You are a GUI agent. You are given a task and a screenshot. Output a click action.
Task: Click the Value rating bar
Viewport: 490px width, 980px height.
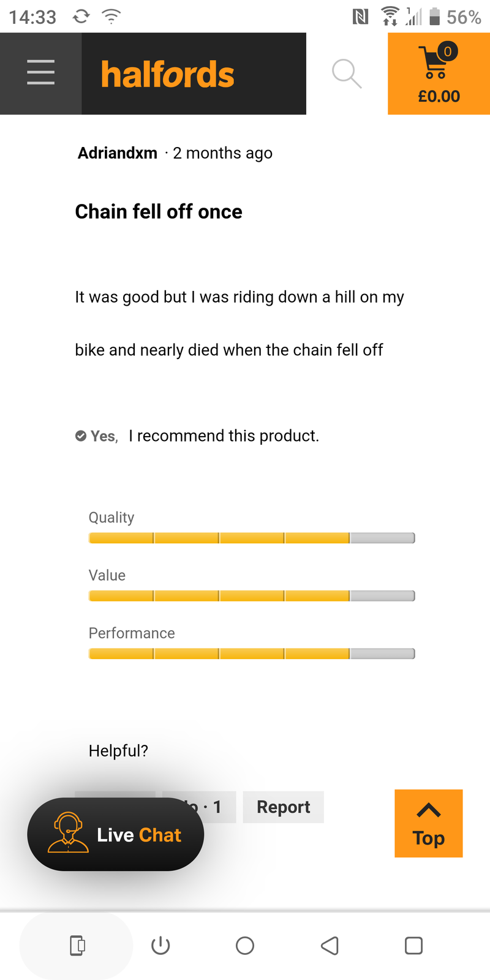click(251, 596)
